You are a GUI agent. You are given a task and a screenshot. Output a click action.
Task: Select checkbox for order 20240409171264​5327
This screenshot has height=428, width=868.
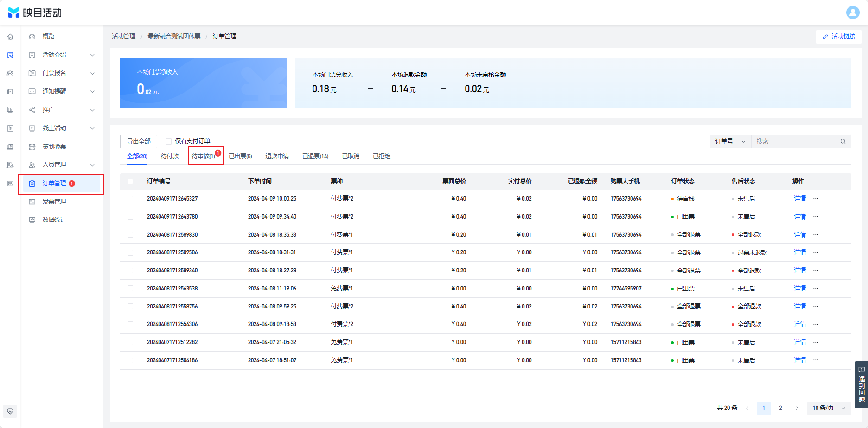tap(130, 199)
